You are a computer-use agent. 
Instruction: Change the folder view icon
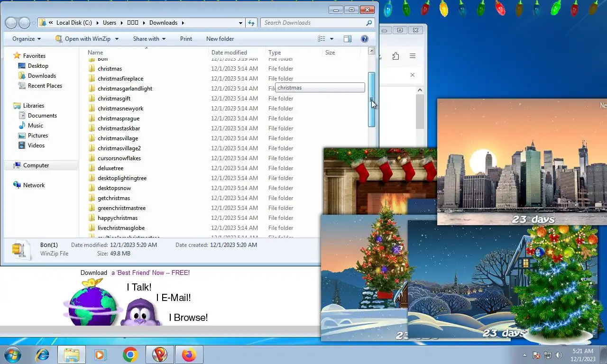322,39
